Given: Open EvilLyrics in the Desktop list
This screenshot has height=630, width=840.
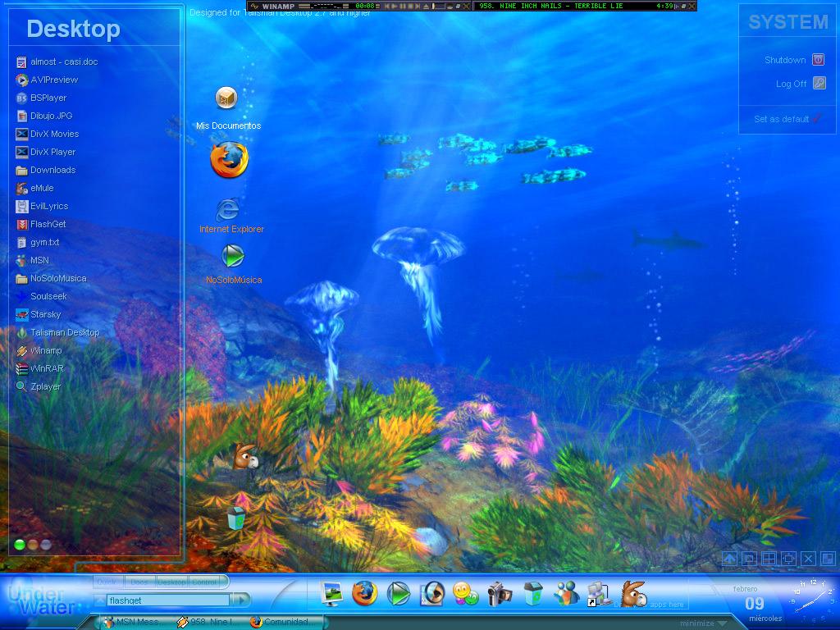Looking at the screenshot, I should (42, 206).
